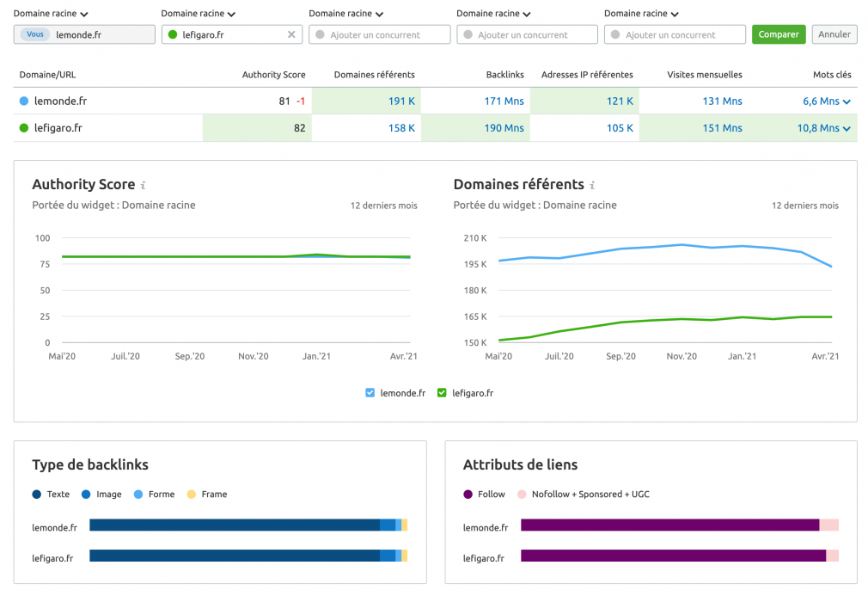Open the 190 Mns backlinks link

(504, 128)
